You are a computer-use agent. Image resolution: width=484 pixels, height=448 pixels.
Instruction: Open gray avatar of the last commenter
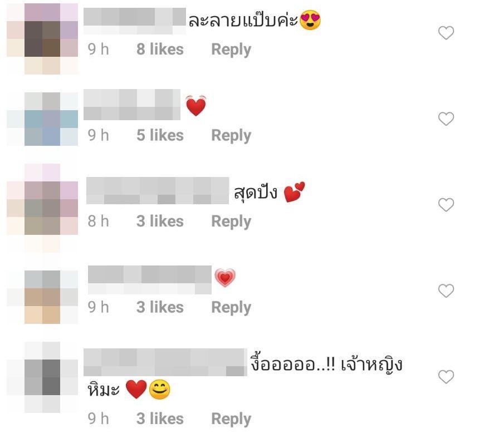pos(42,377)
